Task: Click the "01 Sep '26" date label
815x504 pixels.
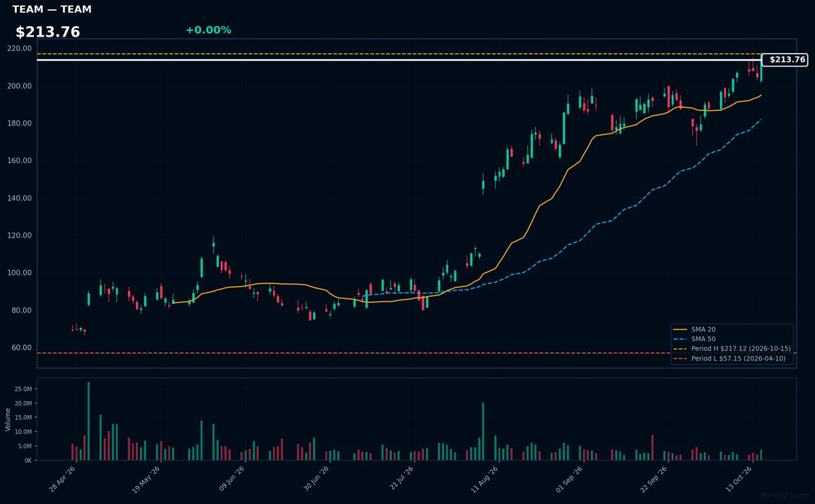Action: tap(569, 480)
